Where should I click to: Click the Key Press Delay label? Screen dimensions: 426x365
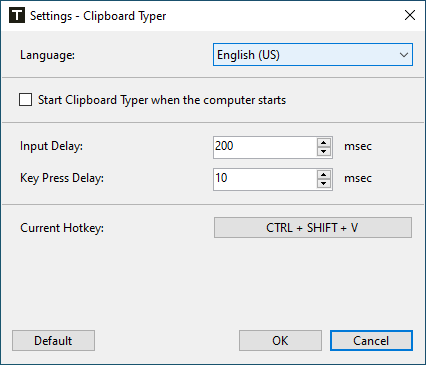(x=62, y=178)
